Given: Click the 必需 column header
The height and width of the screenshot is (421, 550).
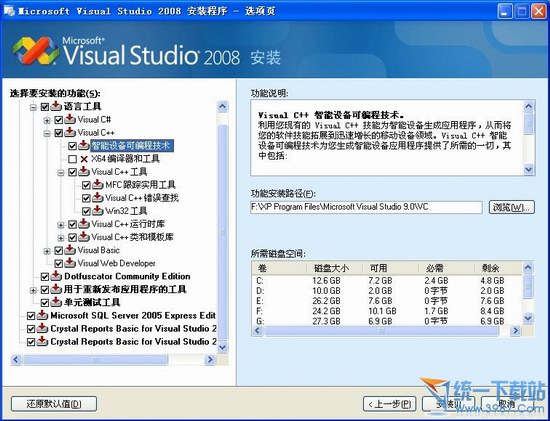Looking at the screenshot, I should pyautogui.click(x=446, y=268).
